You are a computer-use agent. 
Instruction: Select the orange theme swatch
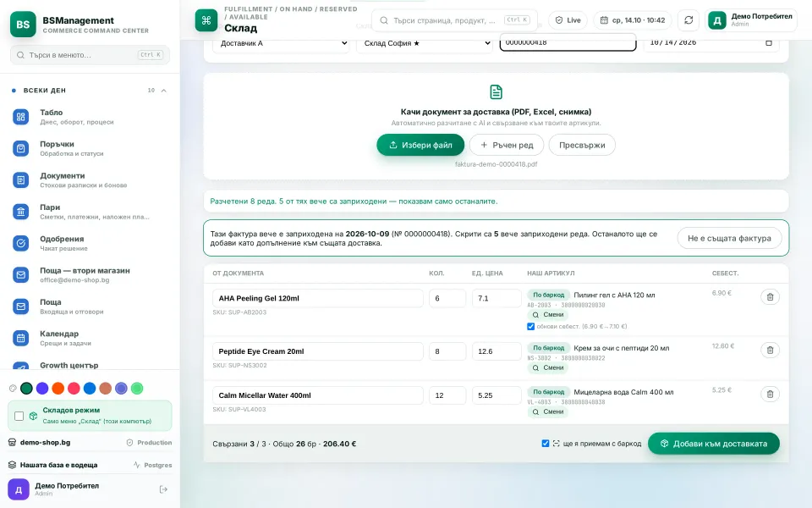tap(58, 389)
